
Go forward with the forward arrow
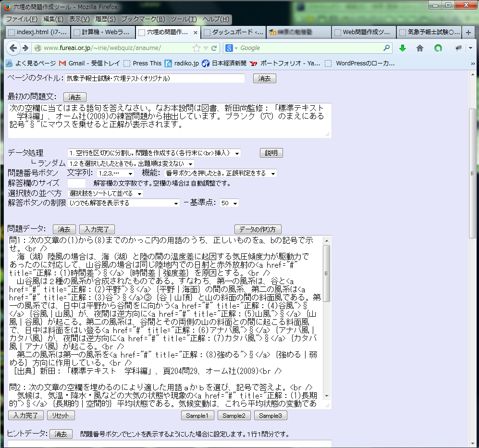[25, 48]
